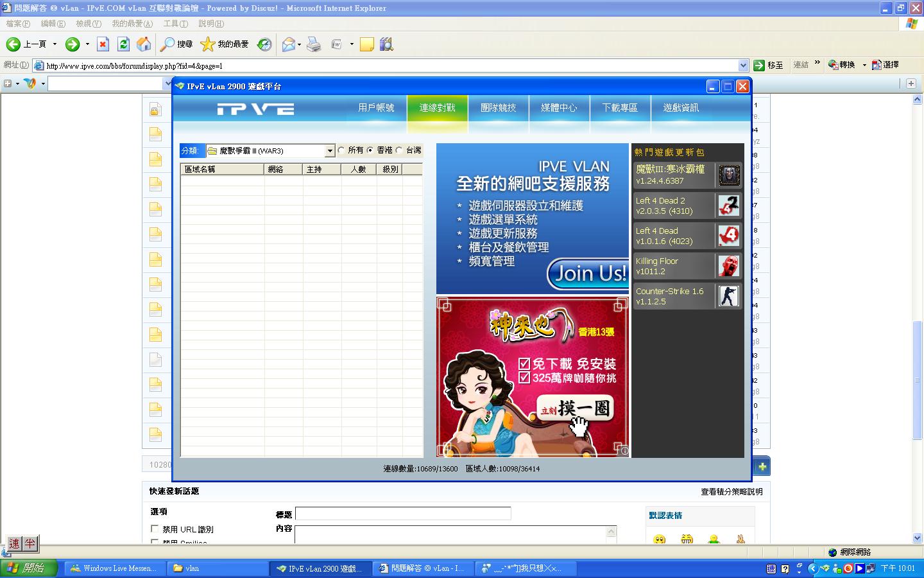Expand the Edit button dropdown arrow

click(x=352, y=44)
